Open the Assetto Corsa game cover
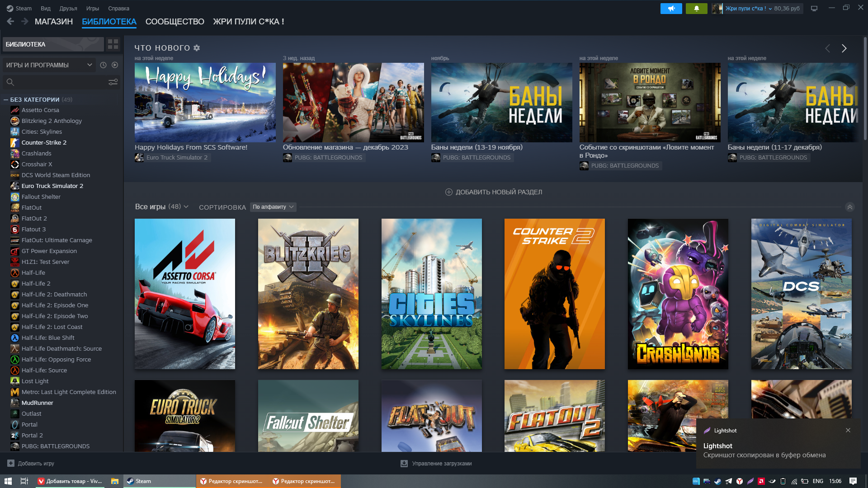 coord(185,294)
